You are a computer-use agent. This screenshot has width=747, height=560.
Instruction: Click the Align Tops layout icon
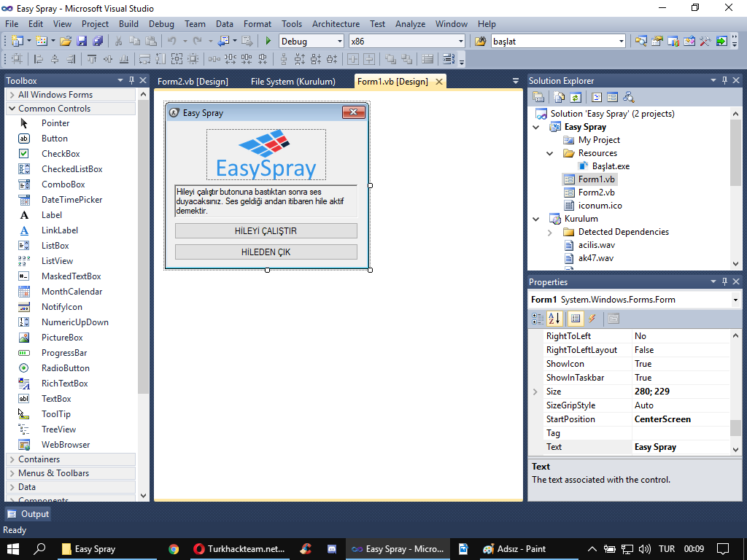[91, 59]
